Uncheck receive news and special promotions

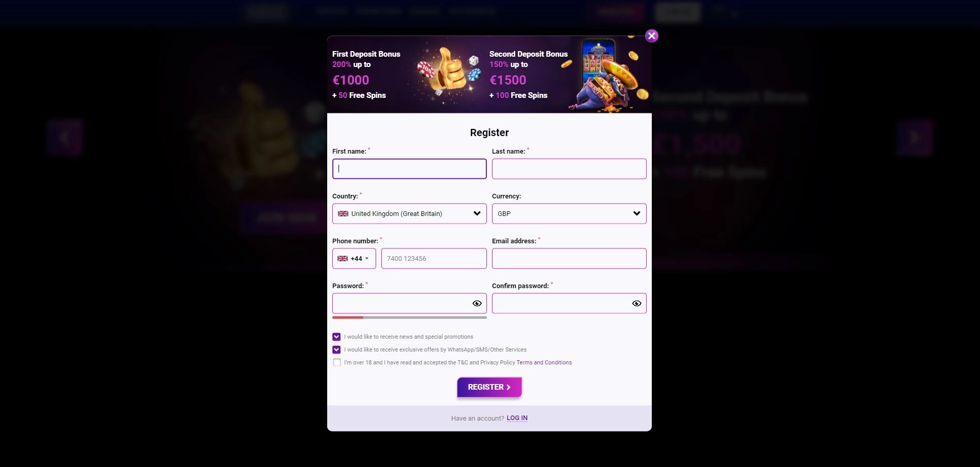336,337
